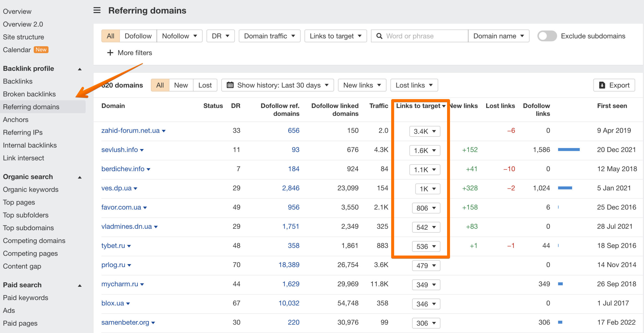Open the sevlush.info domain link
This screenshot has height=333, width=644.
click(119, 150)
